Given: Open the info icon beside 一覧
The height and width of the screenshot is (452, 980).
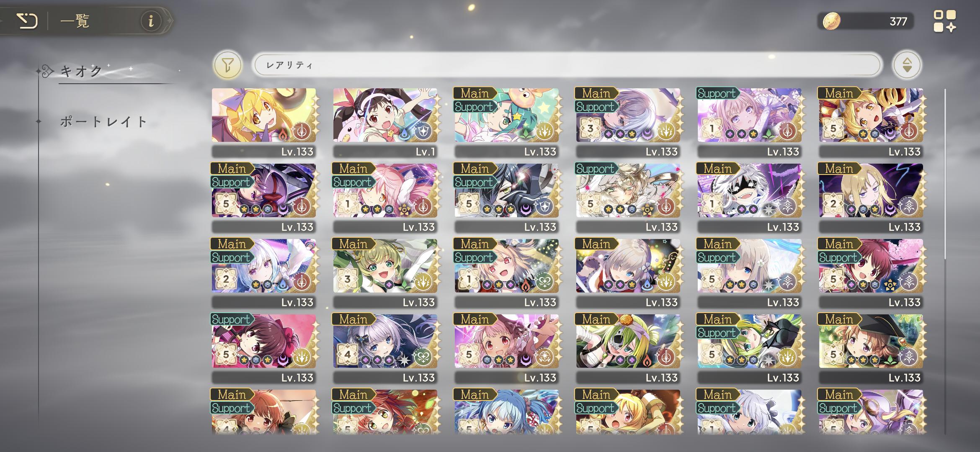Looking at the screenshot, I should [x=151, y=21].
